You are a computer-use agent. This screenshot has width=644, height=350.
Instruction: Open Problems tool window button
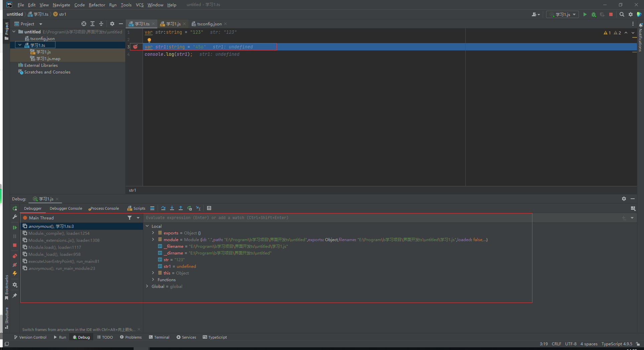[131, 337]
